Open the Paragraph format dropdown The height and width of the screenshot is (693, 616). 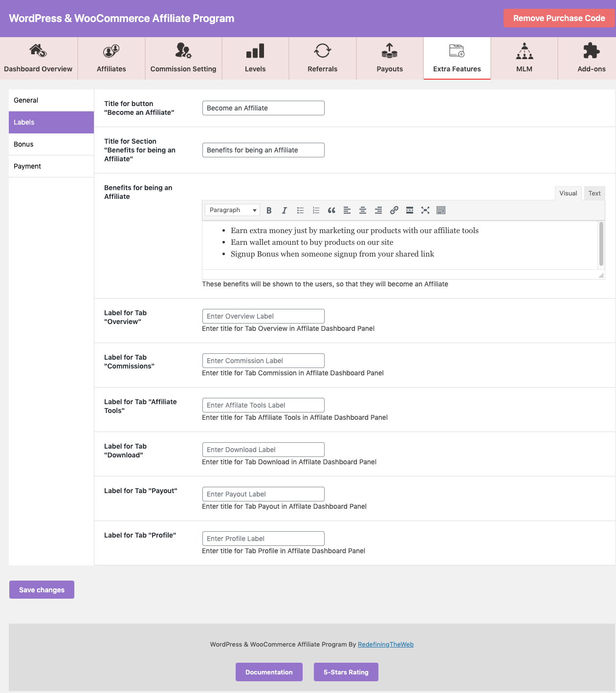point(232,210)
